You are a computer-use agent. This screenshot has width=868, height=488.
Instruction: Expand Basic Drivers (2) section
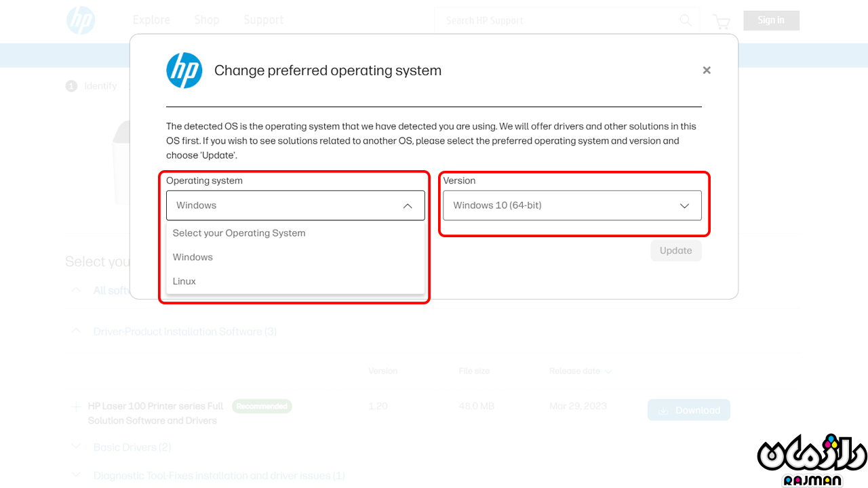(x=77, y=447)
